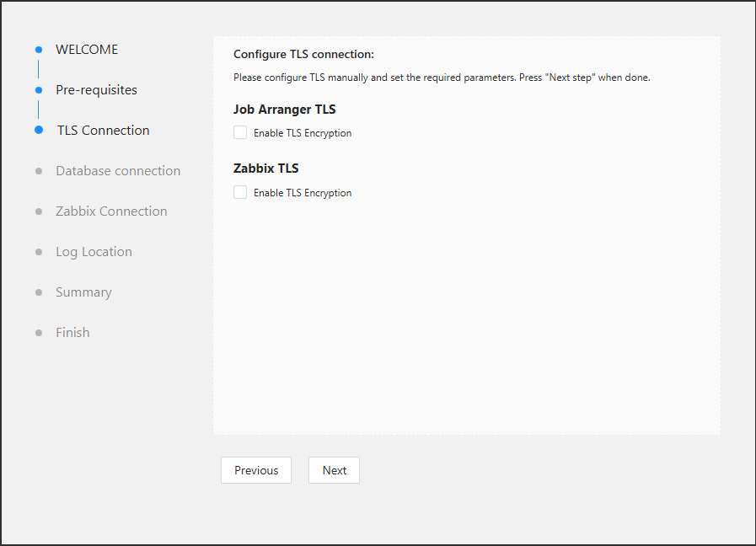Click the 'Zabbix TLS' section heading
The height and width of the screenshot is (546, 756).
pyautogui.click(x=266, y=169)
